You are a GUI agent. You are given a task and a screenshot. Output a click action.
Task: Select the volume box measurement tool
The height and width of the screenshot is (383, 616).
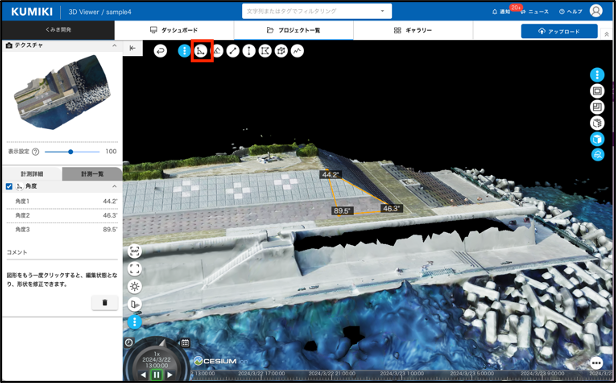(281, 51)
